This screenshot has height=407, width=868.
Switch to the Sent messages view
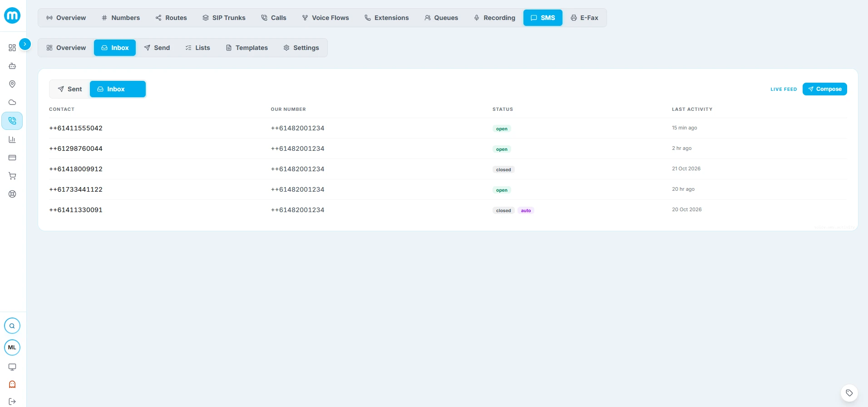coord(70,89)
